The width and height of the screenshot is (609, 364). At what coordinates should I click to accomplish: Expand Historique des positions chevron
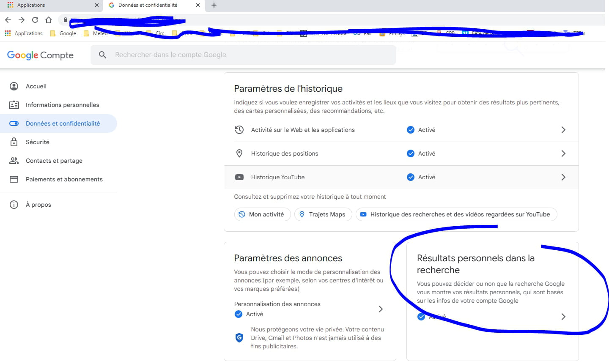pos(563,153)
